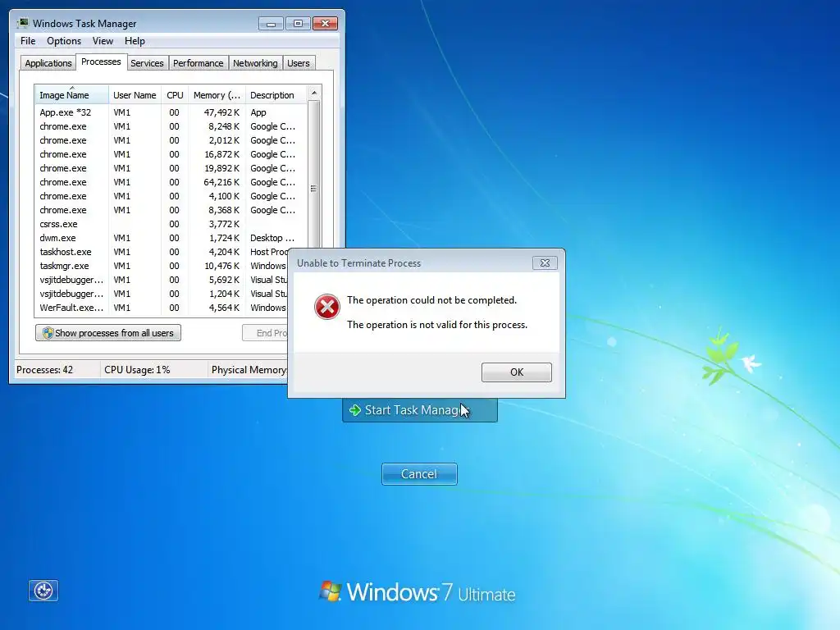This screenshot has height=630, width=840.
Task: Select chrome.exe row using 2,012 K
Action: click(171, 140)
